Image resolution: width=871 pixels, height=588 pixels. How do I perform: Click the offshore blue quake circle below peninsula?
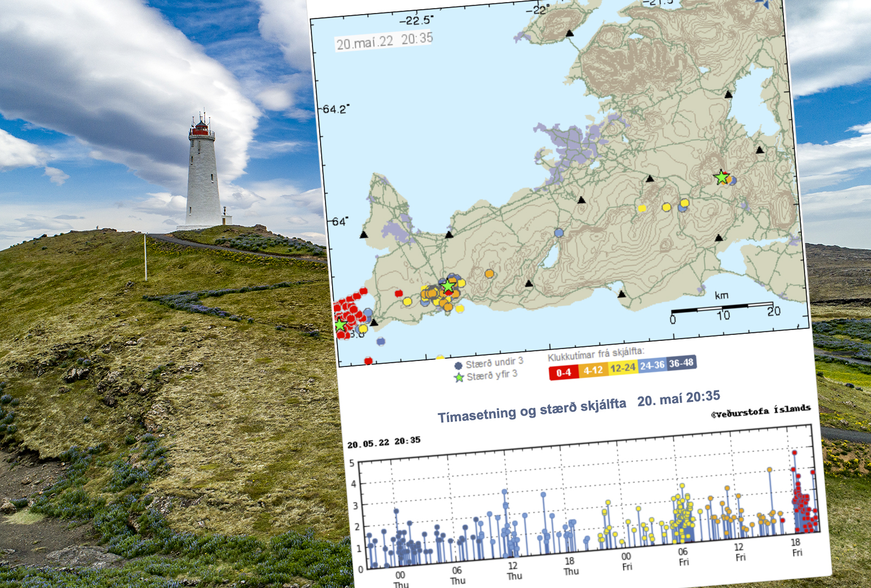pos(381,341)
